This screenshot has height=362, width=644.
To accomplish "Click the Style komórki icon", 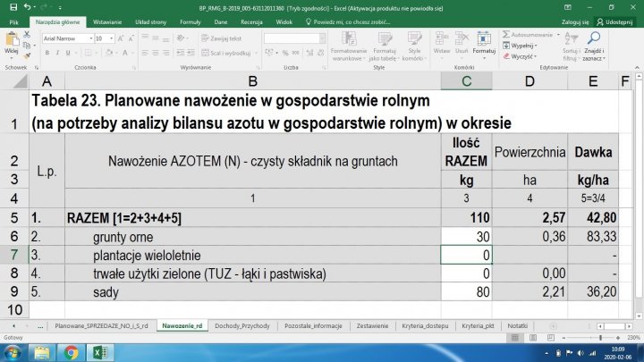I will tap(414, 39).
